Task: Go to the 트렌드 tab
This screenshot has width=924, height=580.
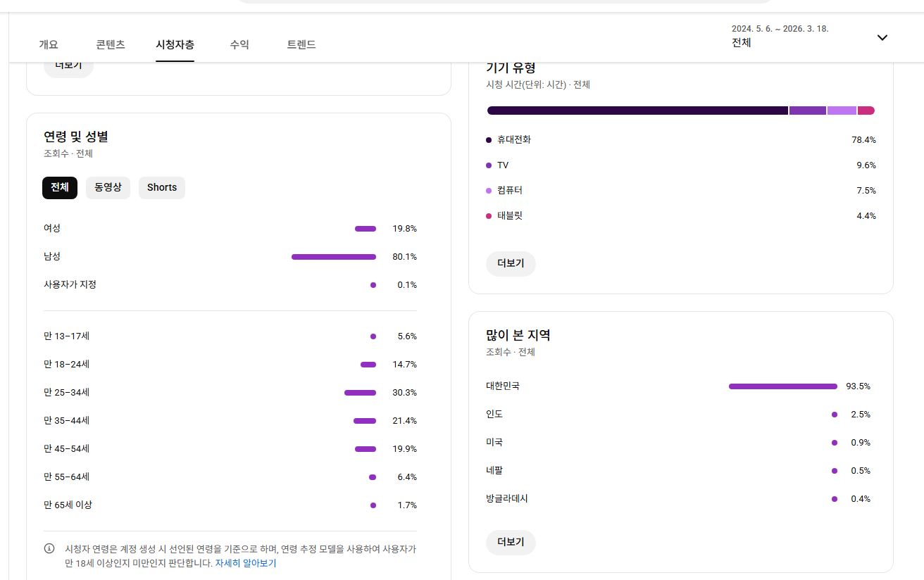Action: (301, 44)
